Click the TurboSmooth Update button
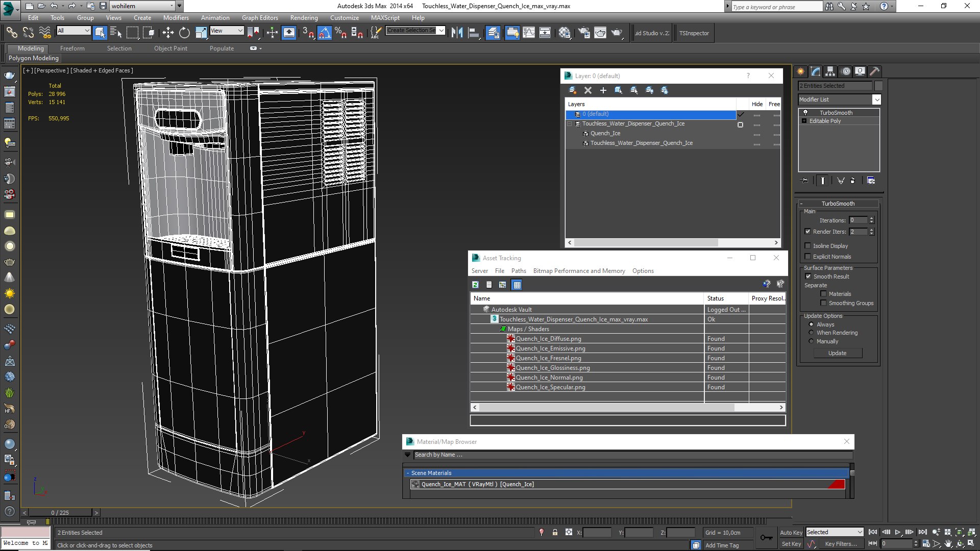This screenshot has width=980, height=551. tap(837, 353)
